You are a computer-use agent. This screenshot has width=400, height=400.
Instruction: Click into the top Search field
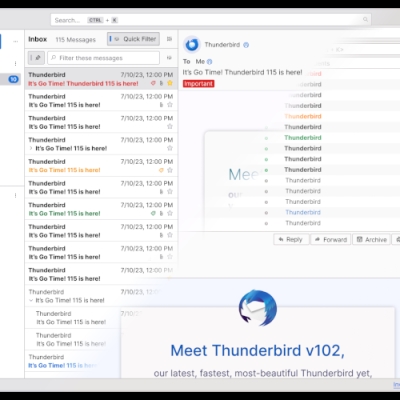pos(211,20)
